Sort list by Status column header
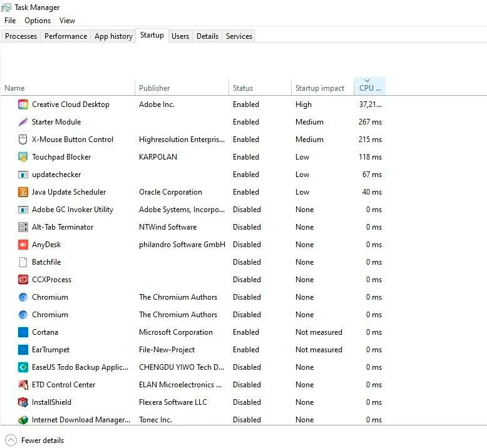This screenshot has height=448, width=487. (x=243, y=88)
